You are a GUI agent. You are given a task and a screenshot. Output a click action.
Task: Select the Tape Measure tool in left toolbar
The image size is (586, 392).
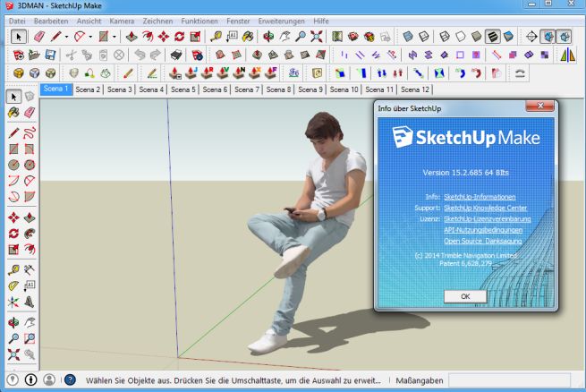(x=13, y=268)
